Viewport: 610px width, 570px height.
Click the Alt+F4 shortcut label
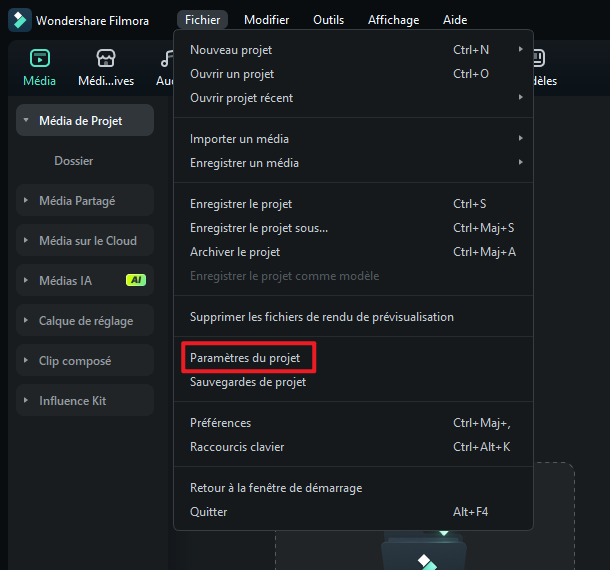pyautogui.click(x=470, y=512)
